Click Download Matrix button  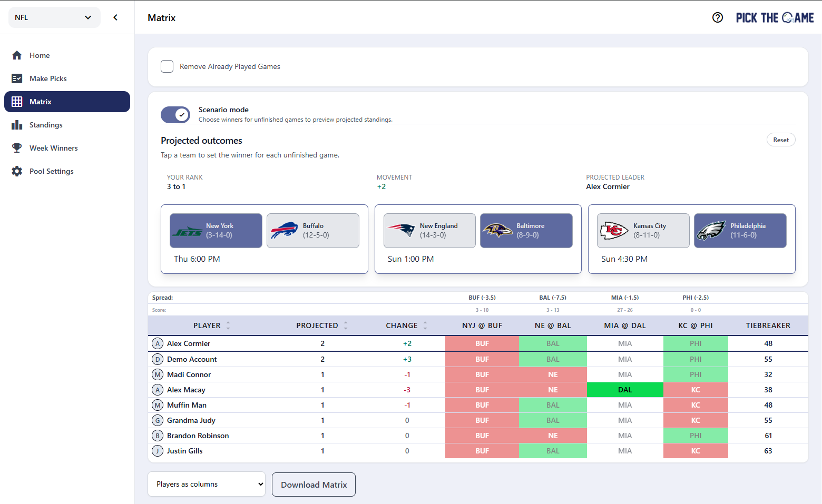pos(314,485)
